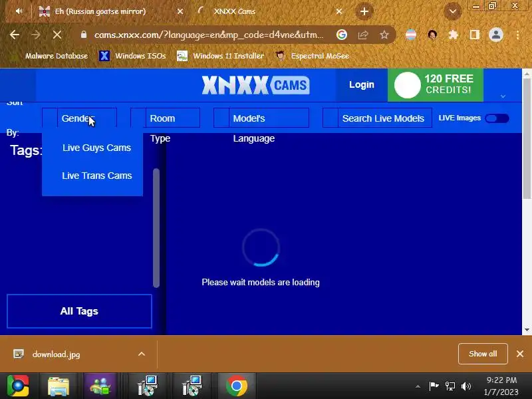Open the Chrome profile avatar
Viewport: 532px width, 399px height.
[495, 35]
